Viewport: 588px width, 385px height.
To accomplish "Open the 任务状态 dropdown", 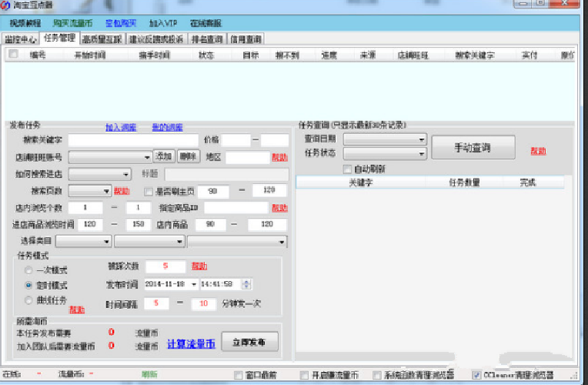I will coord(421,153).
